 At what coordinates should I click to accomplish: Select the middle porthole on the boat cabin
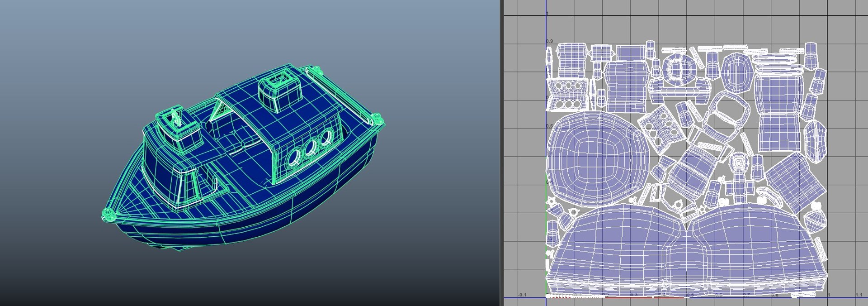pos(310,147)
